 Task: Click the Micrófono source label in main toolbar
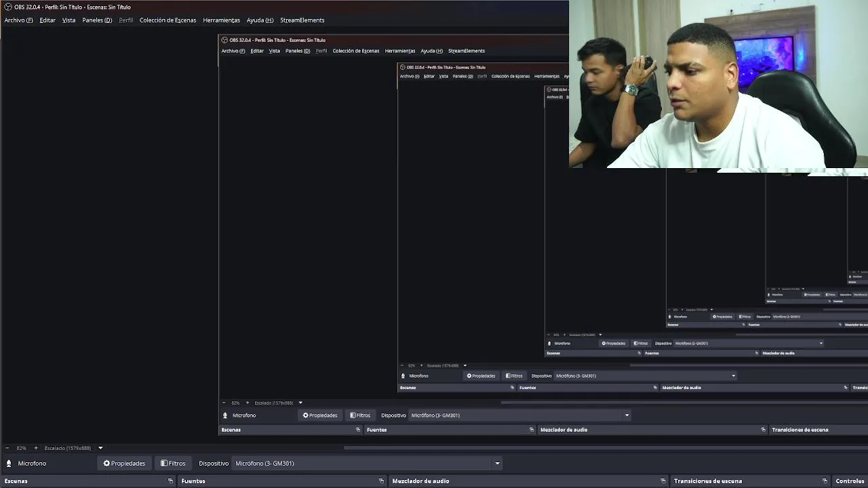coord(32,464)
